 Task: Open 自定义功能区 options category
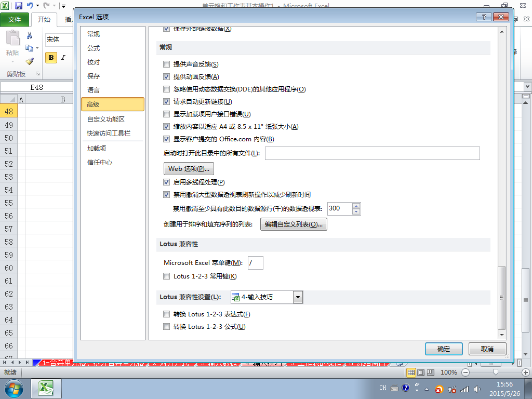click(x=113, y=119)
